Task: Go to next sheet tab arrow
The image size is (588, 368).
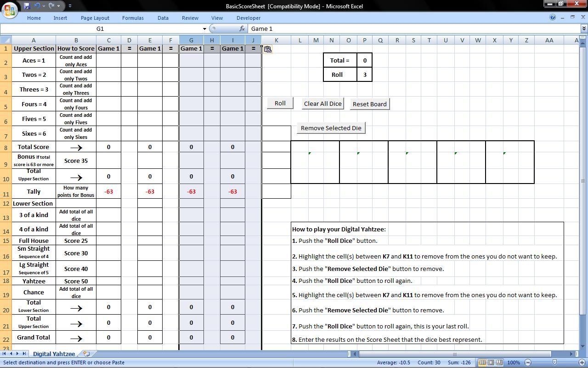Action: pyautogui.click(x=17, y=354)
